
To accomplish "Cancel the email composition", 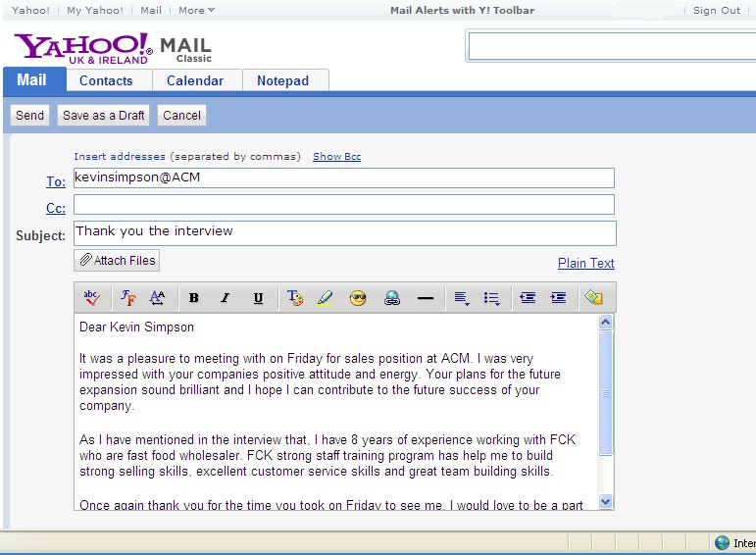I will (x=181, y=116).
